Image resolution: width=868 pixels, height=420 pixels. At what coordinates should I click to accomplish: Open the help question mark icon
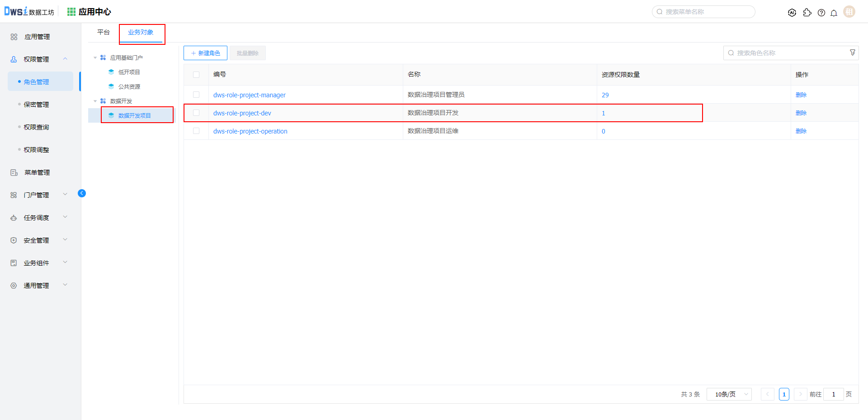pos(821,13)
